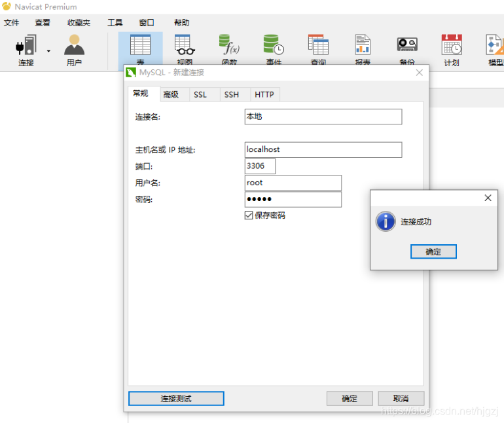
Task: Click the dialog's OK (确定) button at the bottom
Action: click(350, 399)
